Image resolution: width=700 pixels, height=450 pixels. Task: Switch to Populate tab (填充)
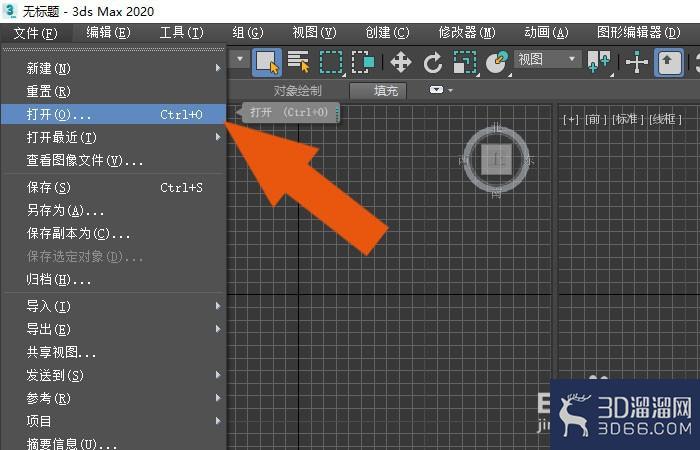click(378, 91)
